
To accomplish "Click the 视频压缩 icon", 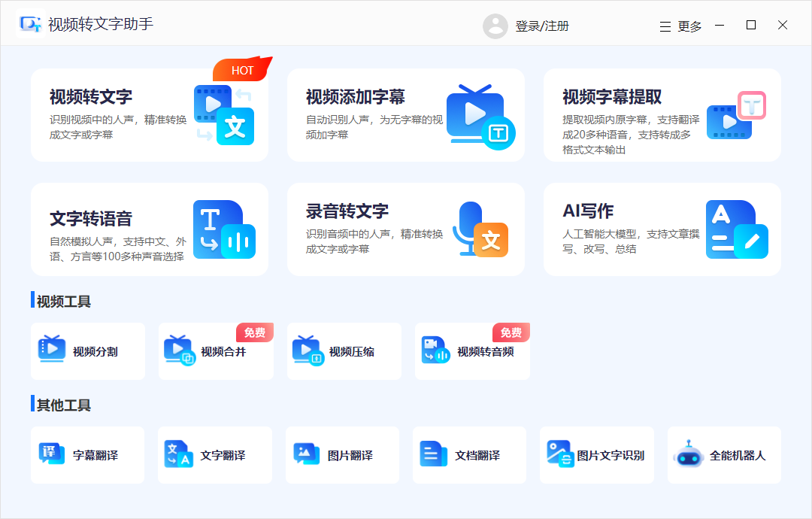I will [x=308, y=351].
